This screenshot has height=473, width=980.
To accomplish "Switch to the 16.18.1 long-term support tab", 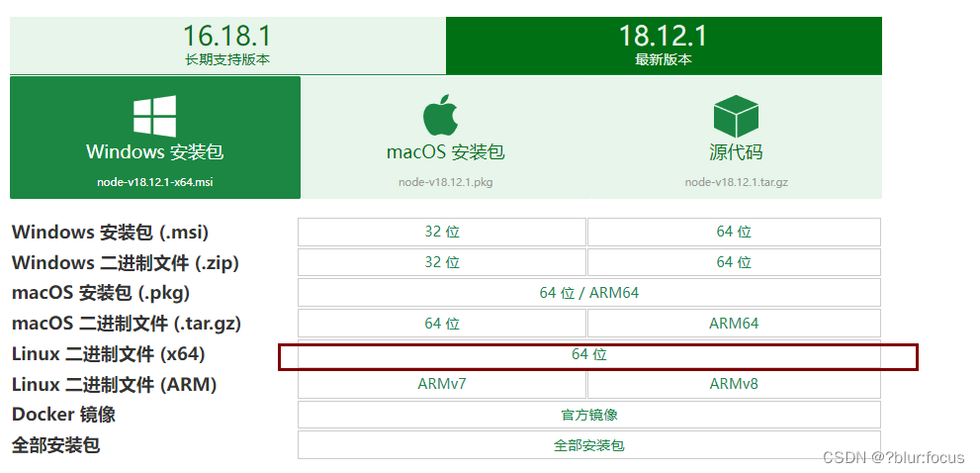I will [x=227, y=46].
